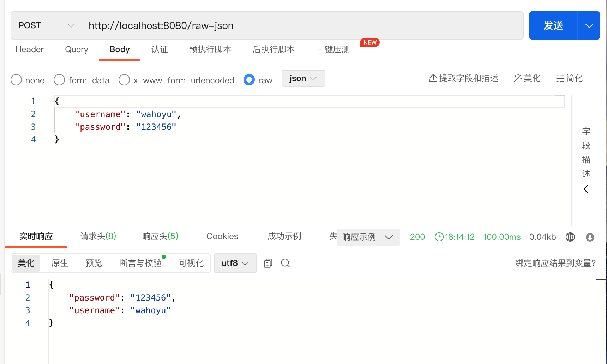Open the 响应头(5) tab

160,236
